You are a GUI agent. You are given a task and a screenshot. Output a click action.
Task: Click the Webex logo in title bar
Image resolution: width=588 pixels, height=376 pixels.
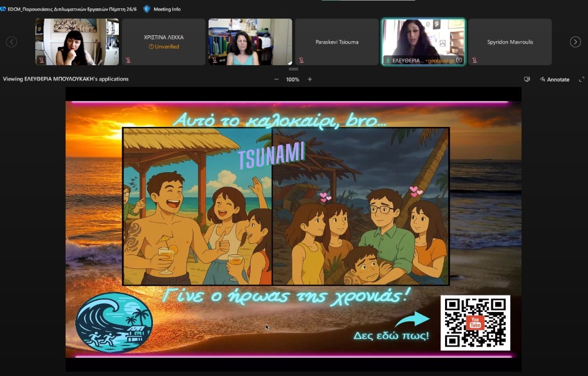(x=3, y=9)
